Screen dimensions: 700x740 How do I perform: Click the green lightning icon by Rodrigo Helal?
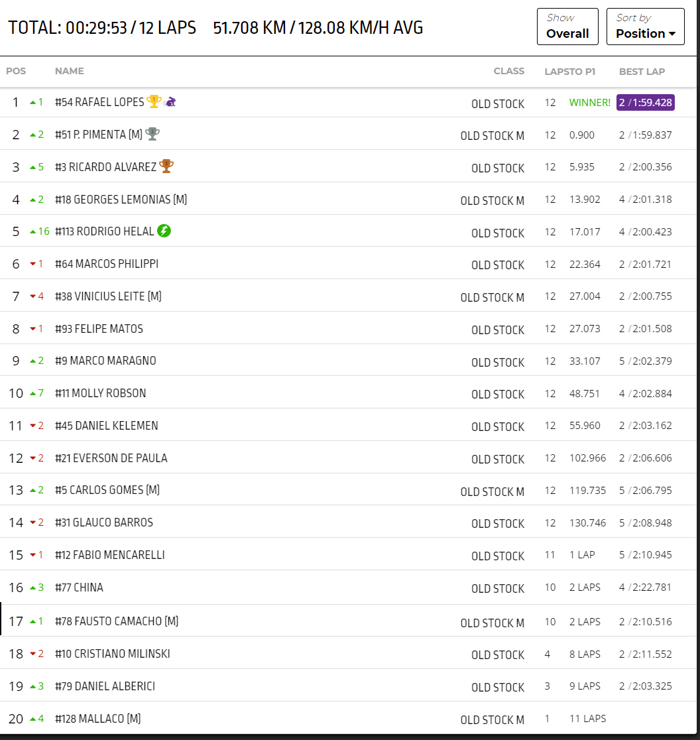tap(164, 231)
